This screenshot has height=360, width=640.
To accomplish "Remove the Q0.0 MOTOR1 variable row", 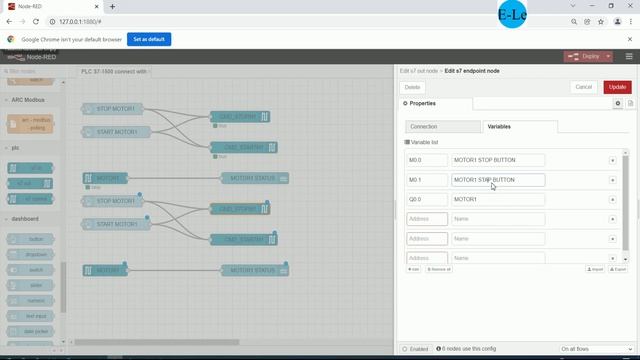I will [612, 200].
